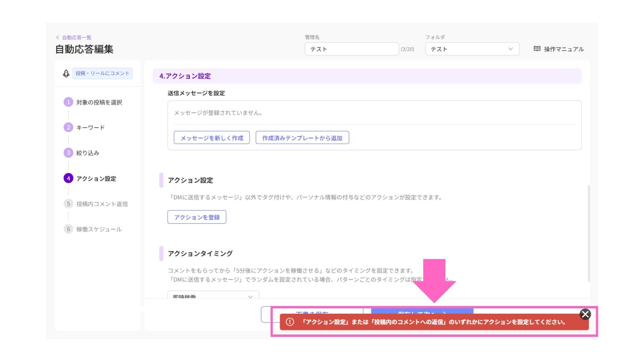The width and height of the screenshot is (644, 362).
Task: Click メッセージを新しく作成 button
Action: pyautogui.click(x=212, y=138)
